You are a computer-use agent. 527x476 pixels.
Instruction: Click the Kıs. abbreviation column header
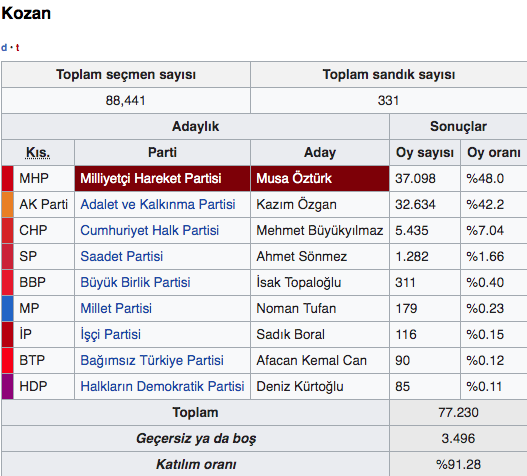(x=38, y=153)
